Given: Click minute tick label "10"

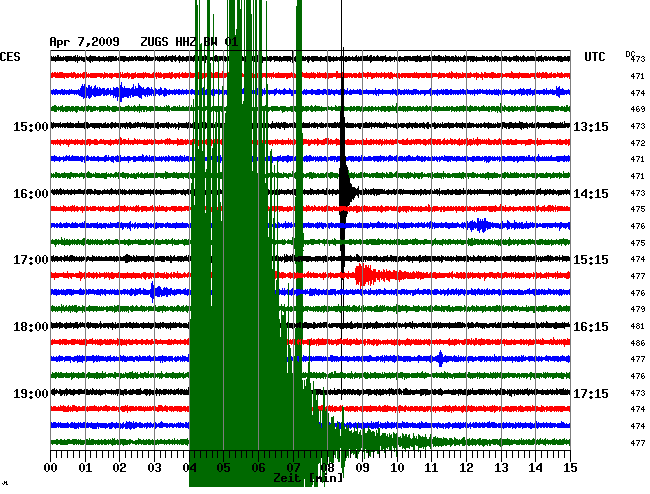Looking at the screenshot, I should point(397,468).
